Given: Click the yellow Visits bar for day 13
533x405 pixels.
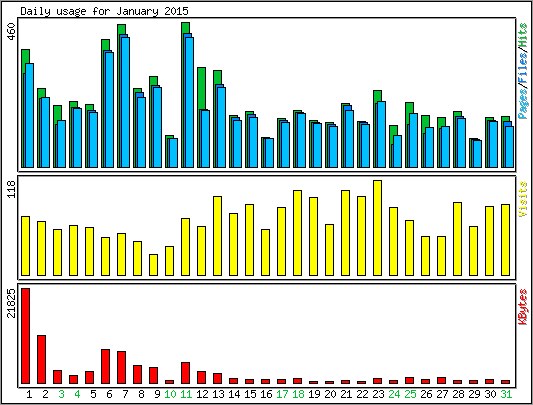Looking at the screenshot, I should pyautogui.click(x=217, y=236).
